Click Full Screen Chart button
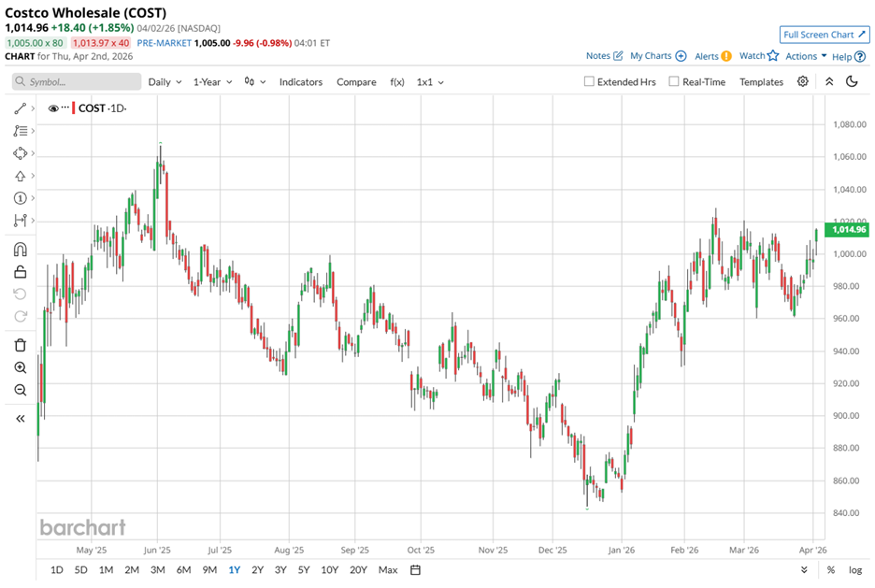Viewport: 875px width, 588px height. [x=824, y=35]
